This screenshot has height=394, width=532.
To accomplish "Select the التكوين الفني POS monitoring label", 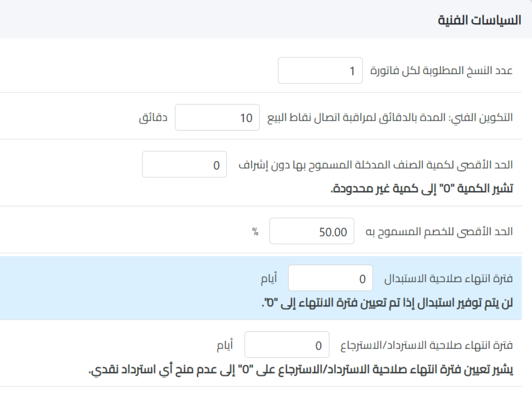I will click(x=390, y=118).
